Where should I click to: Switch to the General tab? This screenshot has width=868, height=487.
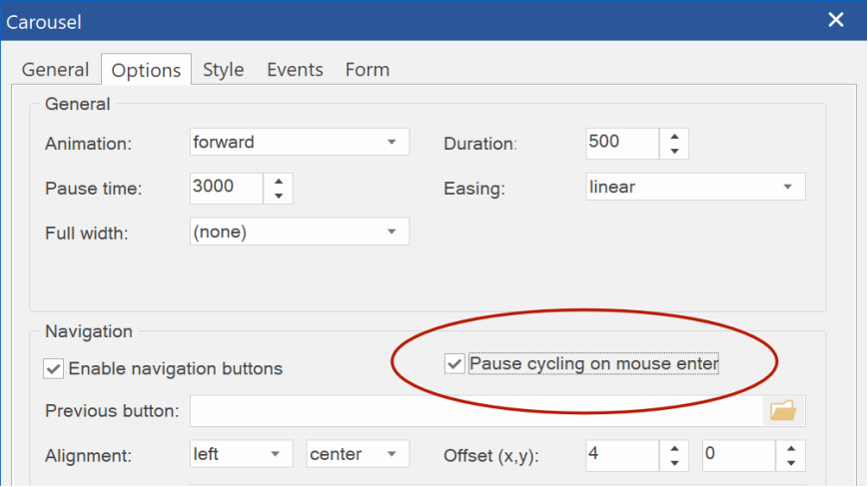[x=55, y=70]
